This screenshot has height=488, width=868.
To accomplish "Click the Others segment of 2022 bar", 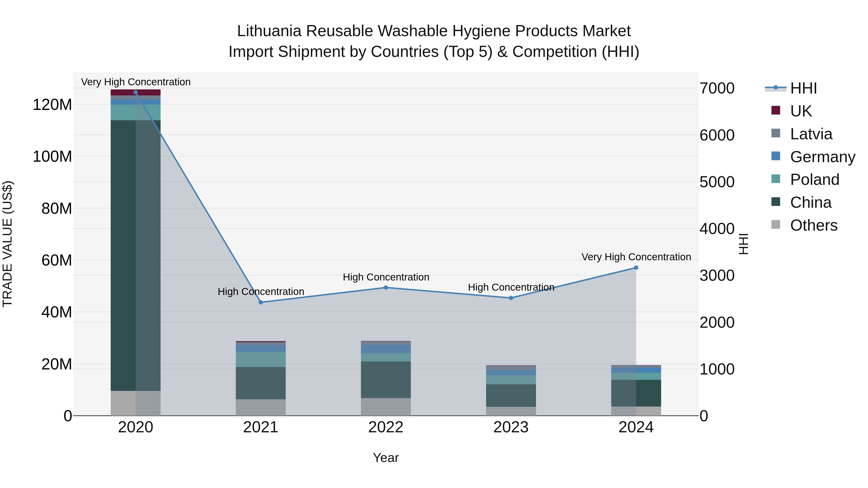I will pyautogui.click(x=386, y=407).
